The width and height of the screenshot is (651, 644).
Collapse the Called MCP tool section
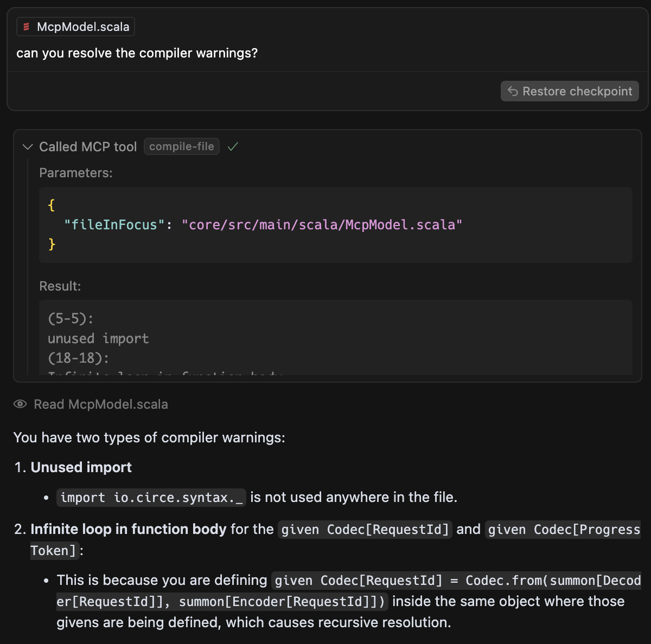[28, 147]
